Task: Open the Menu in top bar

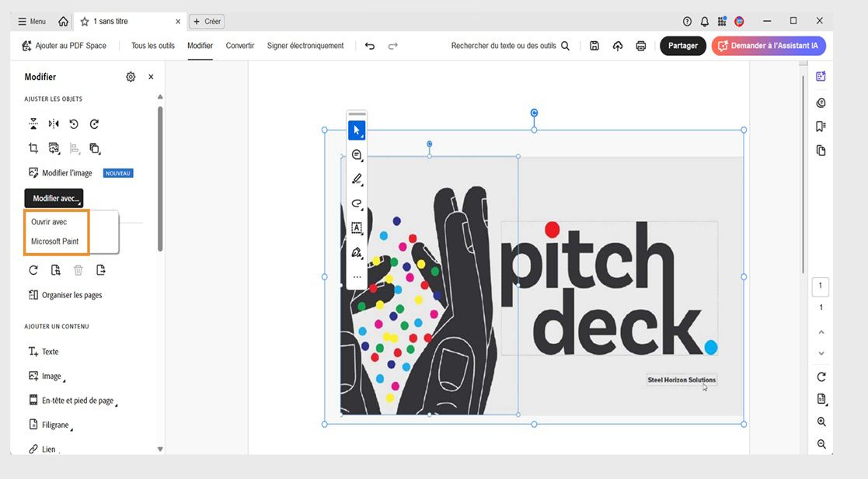Action: (x=32, y=21)
